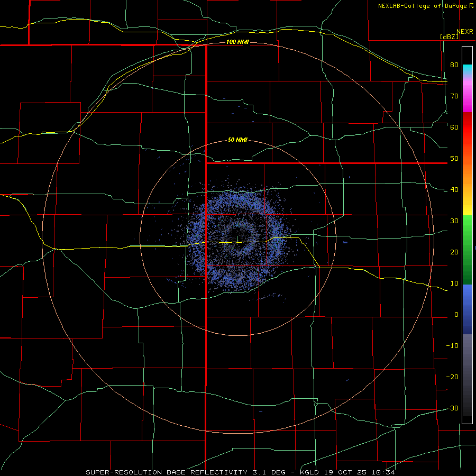This screenshot has height=476, width=476.
Task: Click the orange band on the color scale
Action: point(467,173)
